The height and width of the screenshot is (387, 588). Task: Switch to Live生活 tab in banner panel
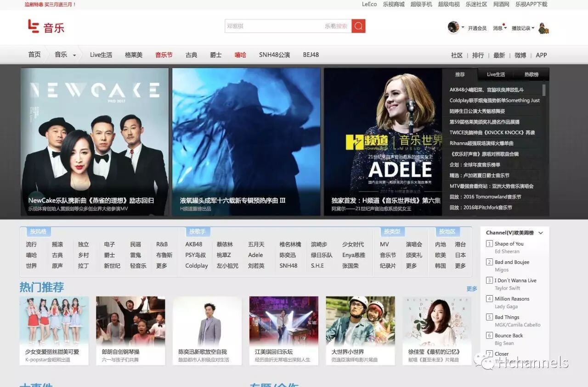496,74
